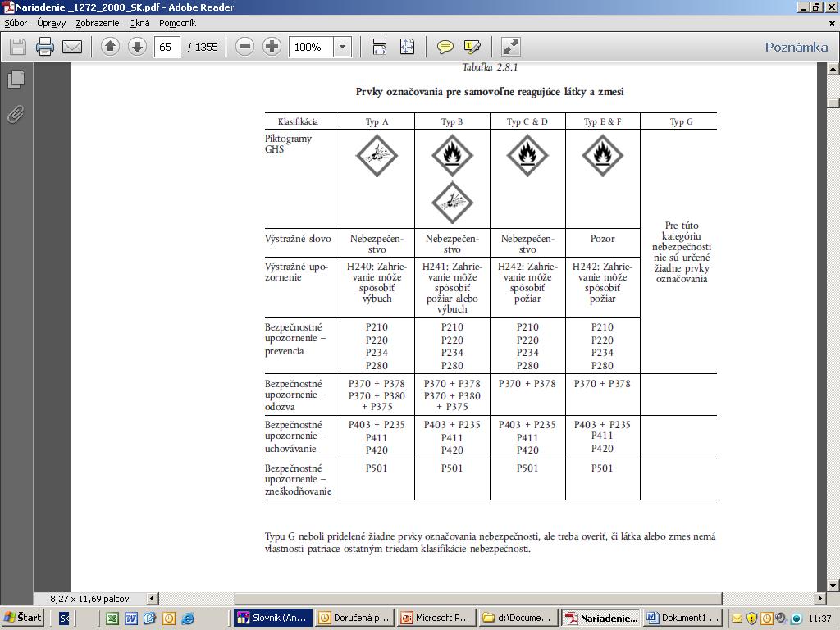Click the Výstražné slovo row label
Image resolution: width=840 pixels, height=630 pixels.
point(298,239)
